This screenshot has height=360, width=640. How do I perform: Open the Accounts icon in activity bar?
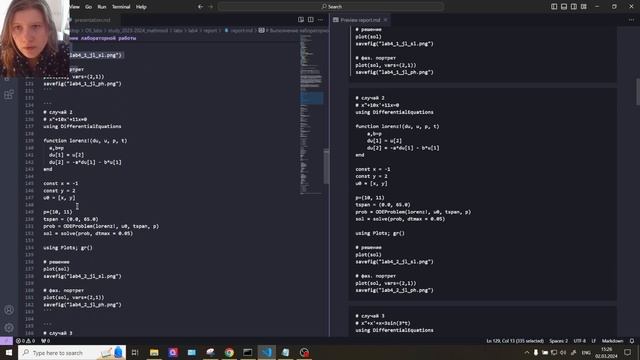point(9,310)
